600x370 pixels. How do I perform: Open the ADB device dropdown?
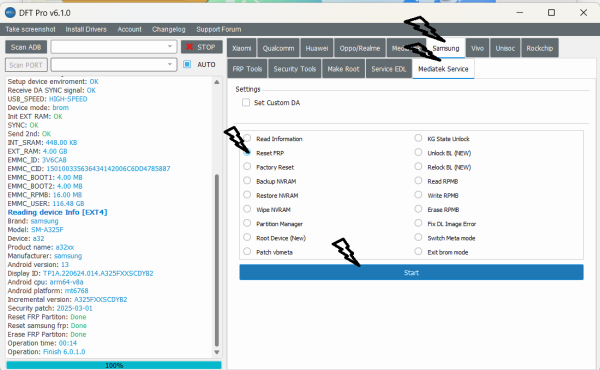[114, 47]
